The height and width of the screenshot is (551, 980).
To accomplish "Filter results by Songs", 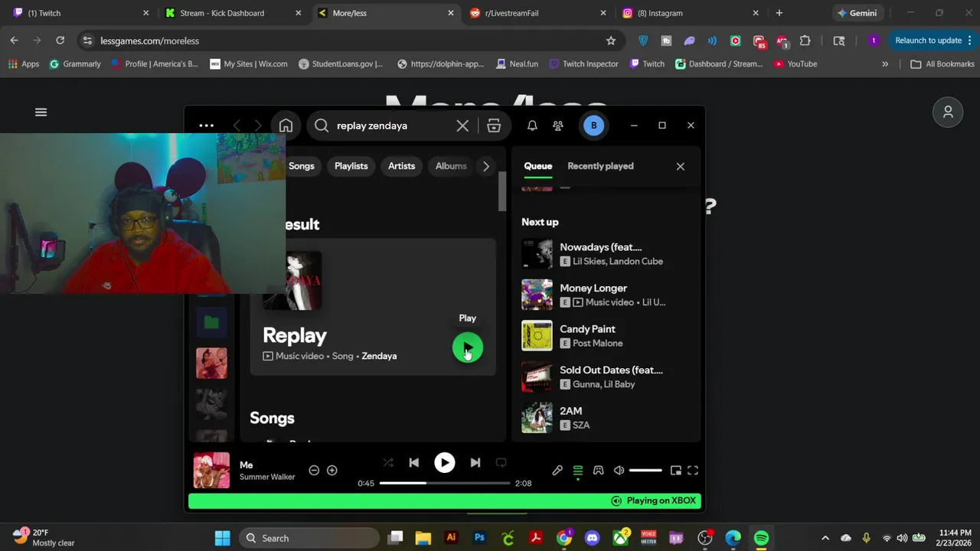I will click(301, 166).
